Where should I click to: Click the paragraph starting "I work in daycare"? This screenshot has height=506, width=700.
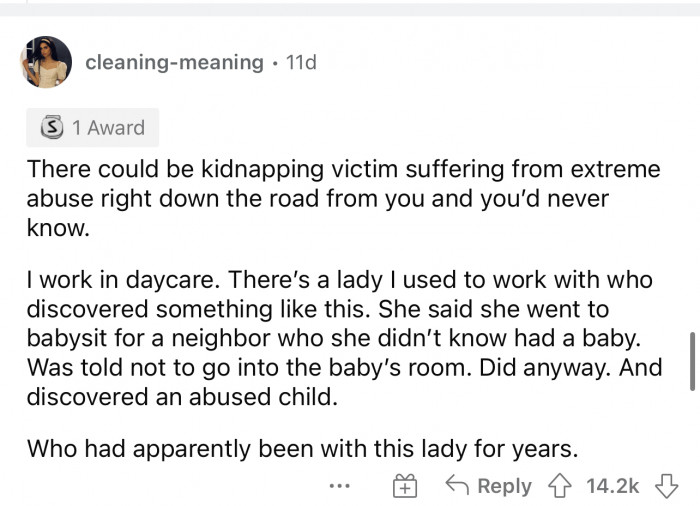(x=344, y=338)
